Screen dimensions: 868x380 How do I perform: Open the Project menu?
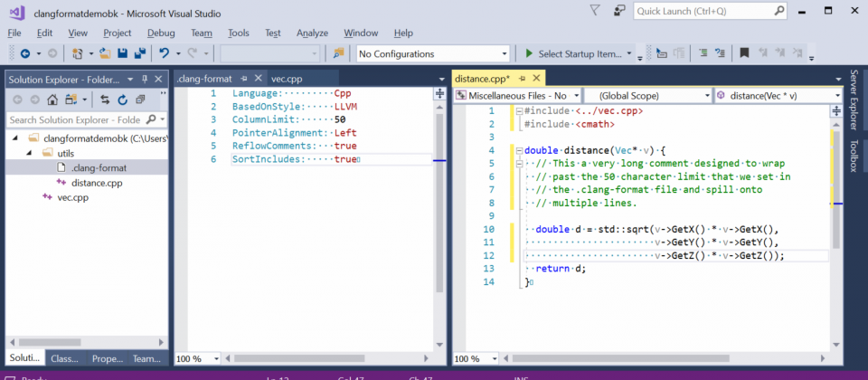tap(118, 33)
